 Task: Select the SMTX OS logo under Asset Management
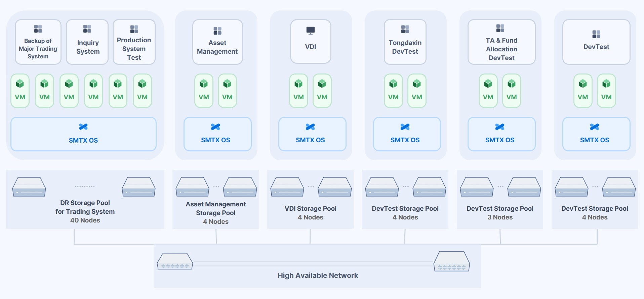point(215,127)
